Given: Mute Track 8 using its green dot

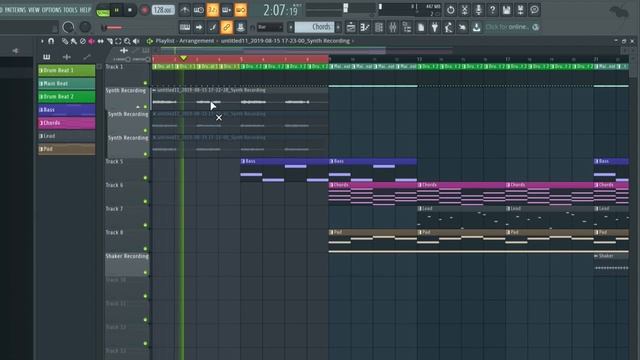Looking at the screenshot, I should point(145,249).
